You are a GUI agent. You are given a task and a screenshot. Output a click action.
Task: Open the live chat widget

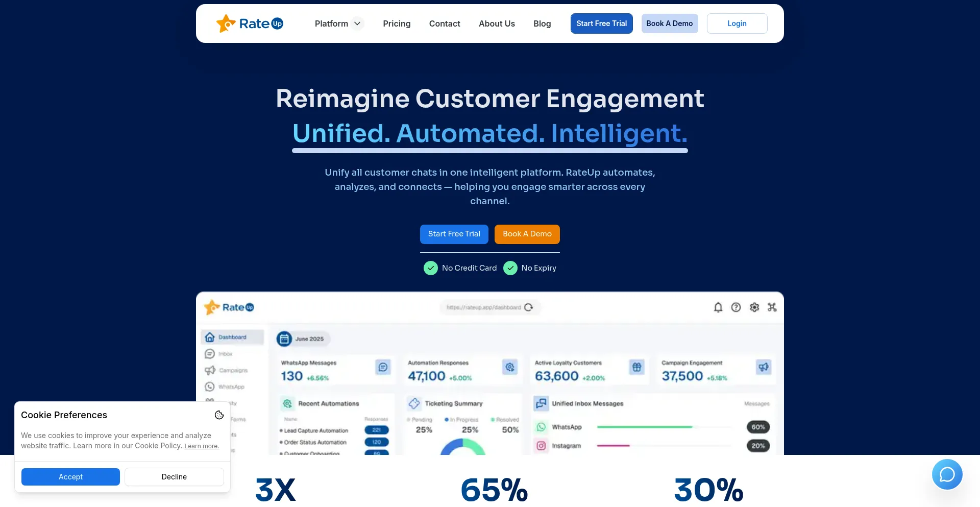click(947, 474)
